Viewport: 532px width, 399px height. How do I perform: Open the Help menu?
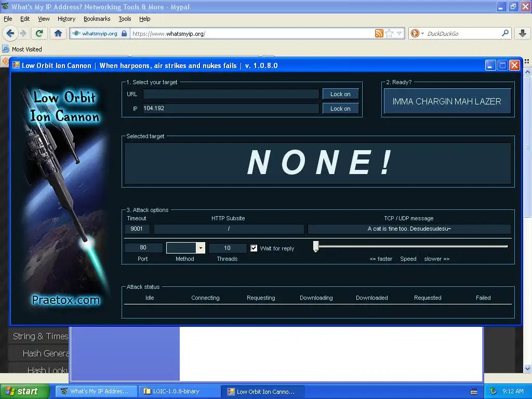pos(144,19)
